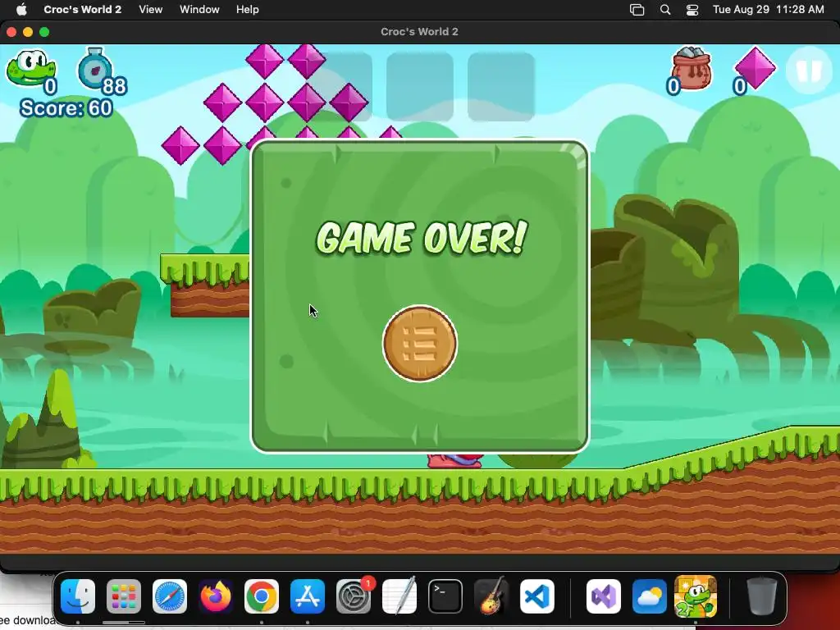840x630 pixels.
Task: Open Spotlight search in menu bar
Action: pos(665,10)
